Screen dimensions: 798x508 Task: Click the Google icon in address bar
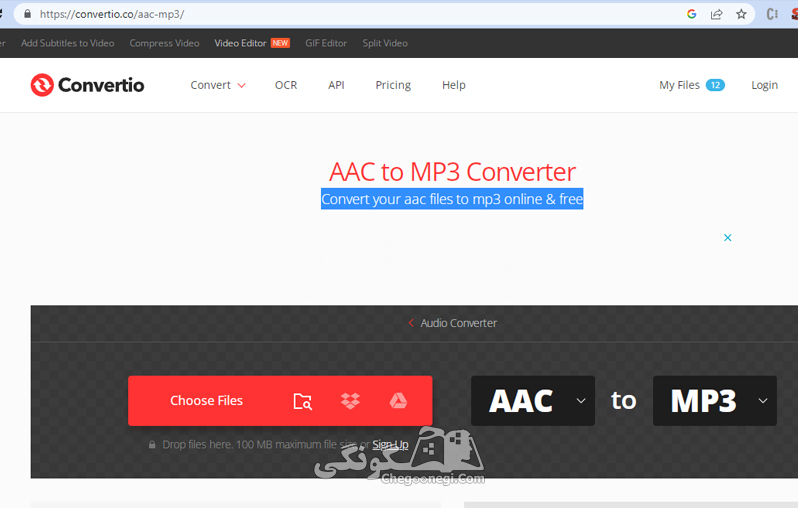coord(691,14)
